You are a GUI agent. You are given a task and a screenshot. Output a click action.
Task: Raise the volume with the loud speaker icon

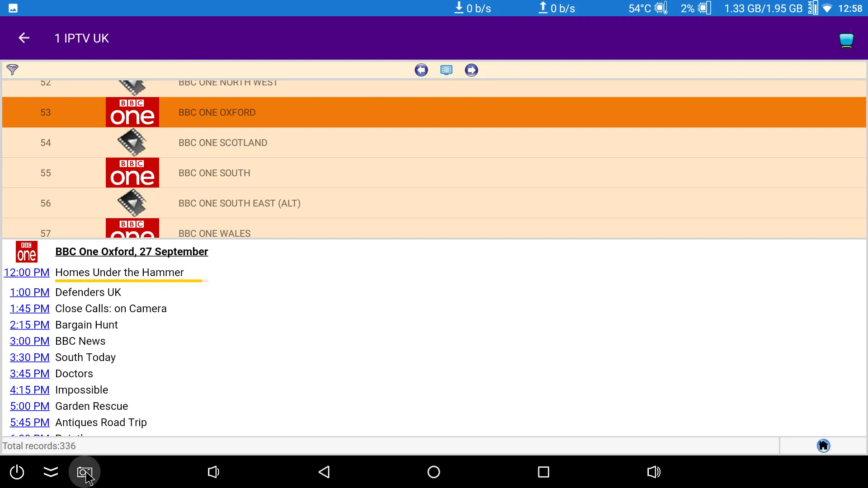(x=654, y=472)
